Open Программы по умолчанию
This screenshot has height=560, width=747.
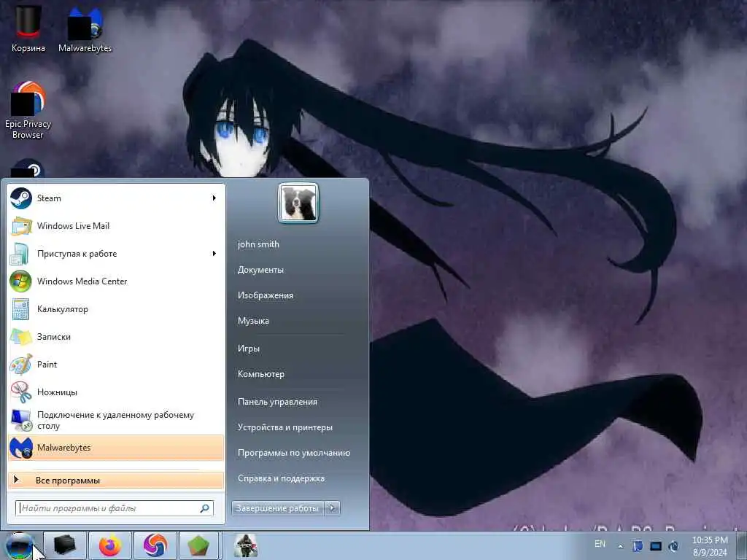tap(294, 453)
